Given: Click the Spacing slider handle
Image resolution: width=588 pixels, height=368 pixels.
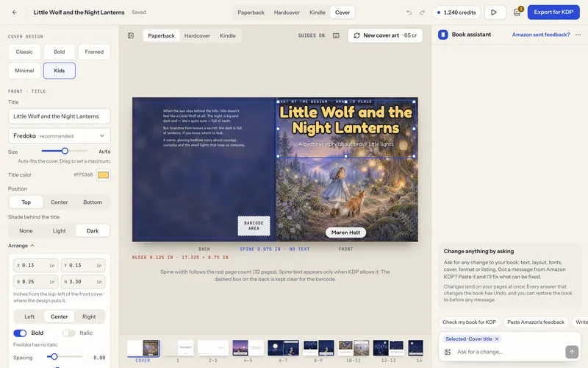Looking at the screenshot, I should click(x=54, y=357).
